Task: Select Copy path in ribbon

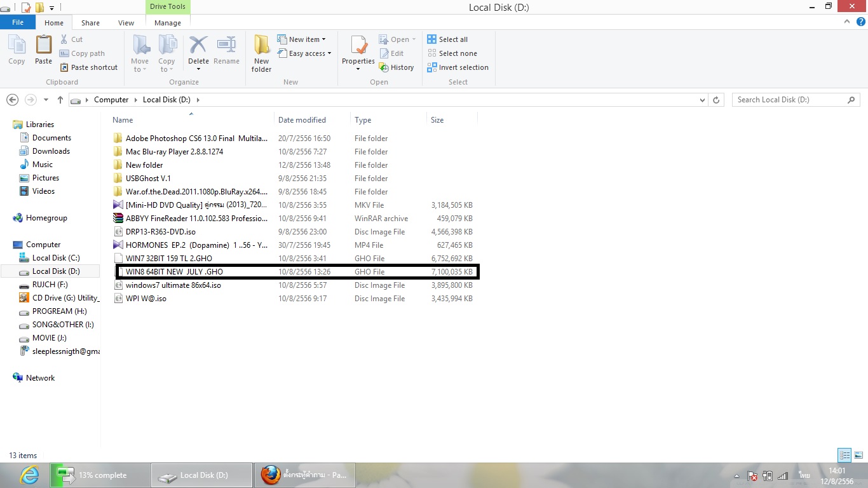Action: [x=82, y=53]
